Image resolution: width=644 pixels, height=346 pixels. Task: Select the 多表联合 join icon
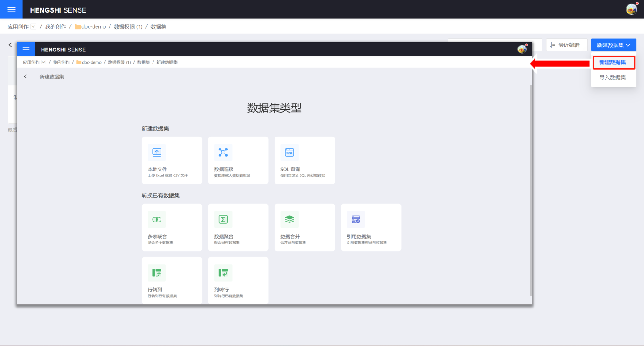[x=157, y=219]
